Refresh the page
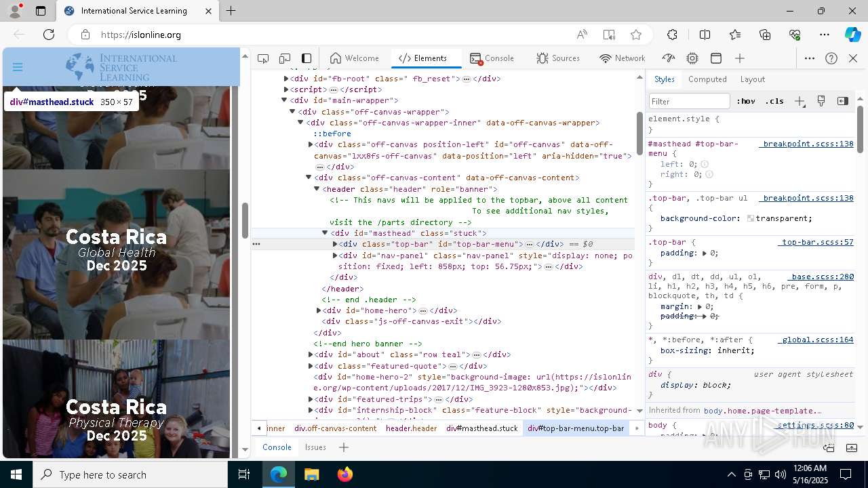Screen dimensions: 868x488 (x=49, y=35)
